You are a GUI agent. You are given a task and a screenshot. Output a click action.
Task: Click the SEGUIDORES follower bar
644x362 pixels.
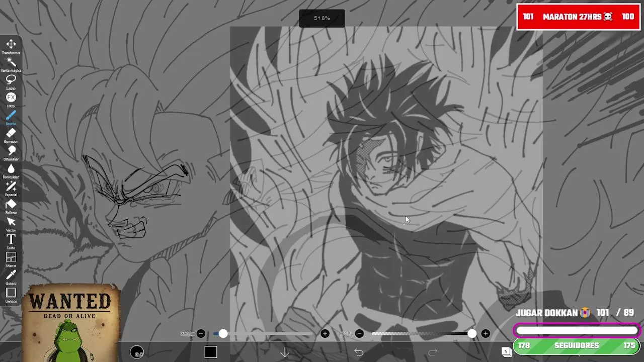click(x=577, y=345)
